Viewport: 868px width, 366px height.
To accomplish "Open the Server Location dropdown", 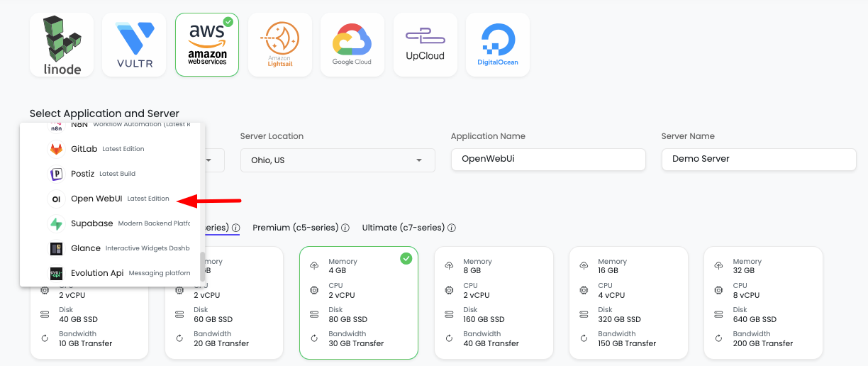I will pyautogui.click(x=338, y=160).
